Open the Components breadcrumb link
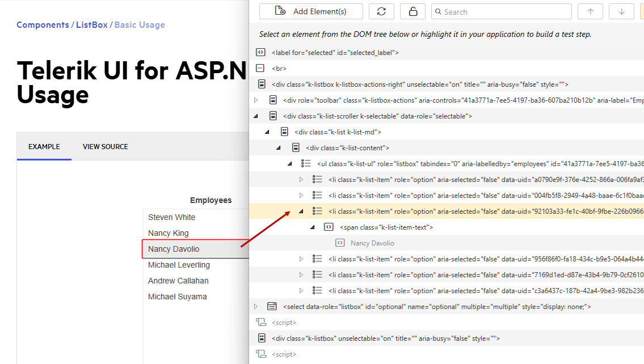 coord(43,25)
